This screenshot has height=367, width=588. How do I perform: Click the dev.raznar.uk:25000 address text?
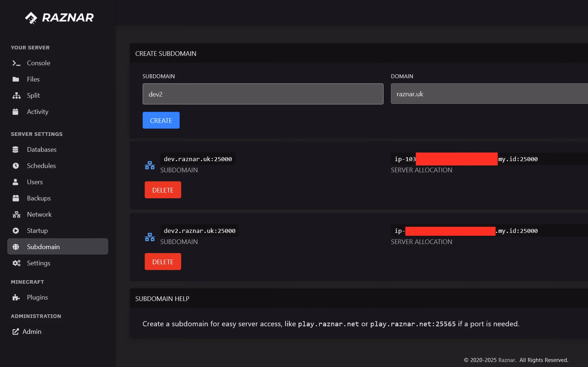(x=198, y=159)
